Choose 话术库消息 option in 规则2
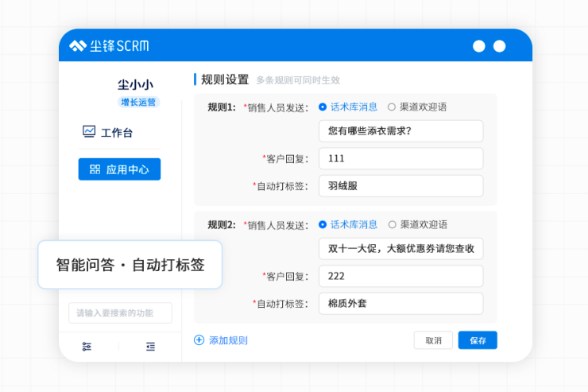 323,224
